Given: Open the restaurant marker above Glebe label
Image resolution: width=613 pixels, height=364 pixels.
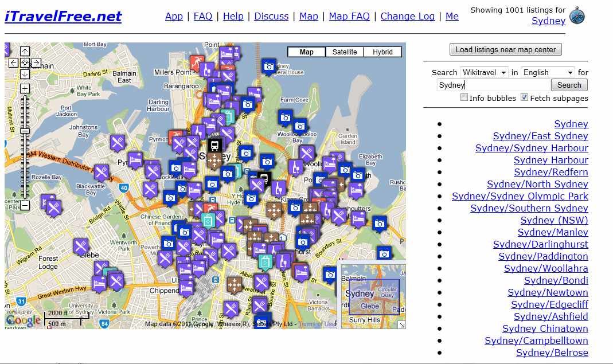Looking at the screenshot, I should click(81, 246).
